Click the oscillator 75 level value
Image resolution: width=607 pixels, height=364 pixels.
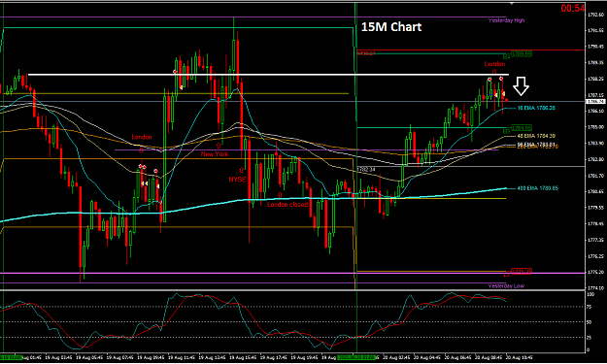click(590, 307)
